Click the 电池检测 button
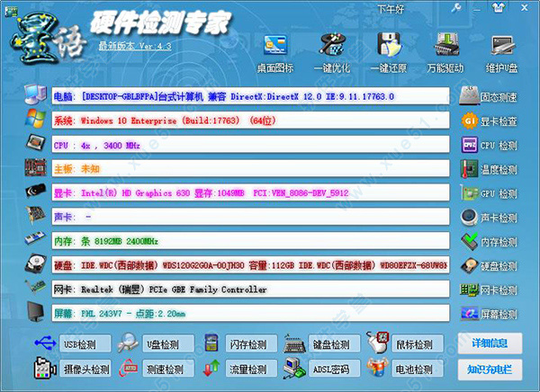The width and height of the screenshot is (540, 392). pyautogui.click(x=418, y=369)
